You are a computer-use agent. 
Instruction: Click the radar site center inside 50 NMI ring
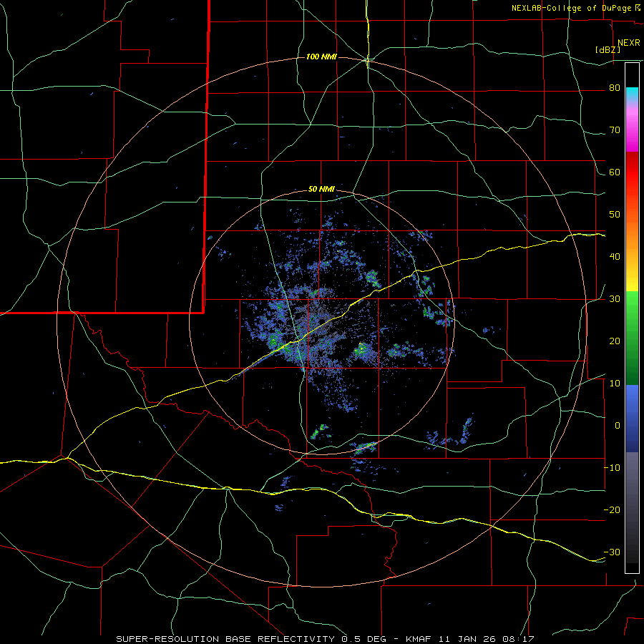(x=321, y=321)
